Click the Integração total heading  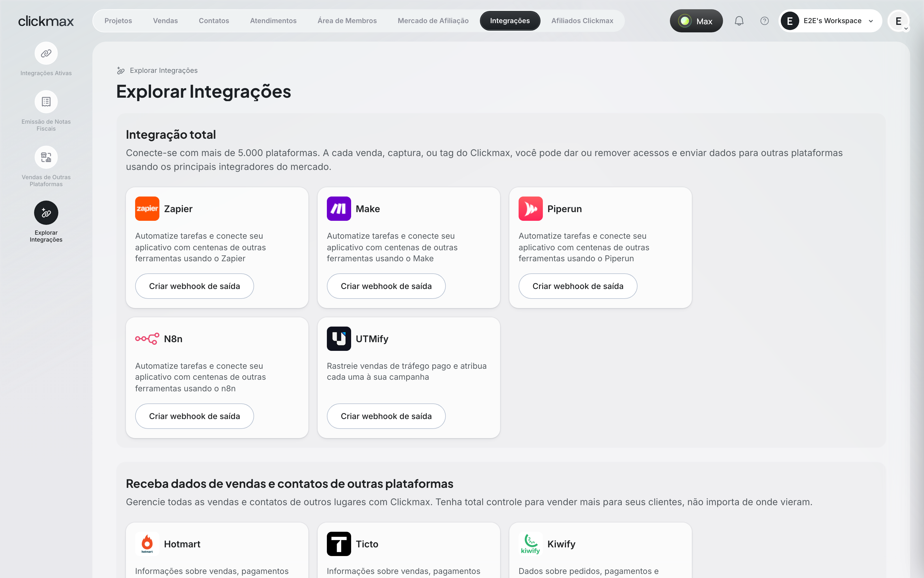tap(171, 135)
